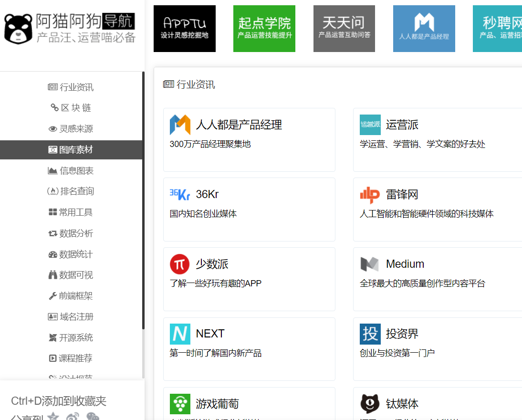This screenshot has width=522, height=420.
Task: Click the description 创业与投资第一门户
Action: pyautogui.click(x=397, y=353)
